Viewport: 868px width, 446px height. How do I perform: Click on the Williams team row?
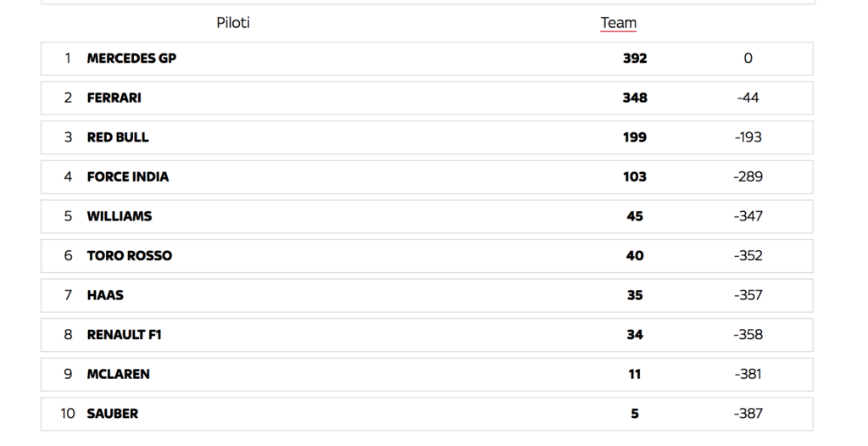[427, 216]
